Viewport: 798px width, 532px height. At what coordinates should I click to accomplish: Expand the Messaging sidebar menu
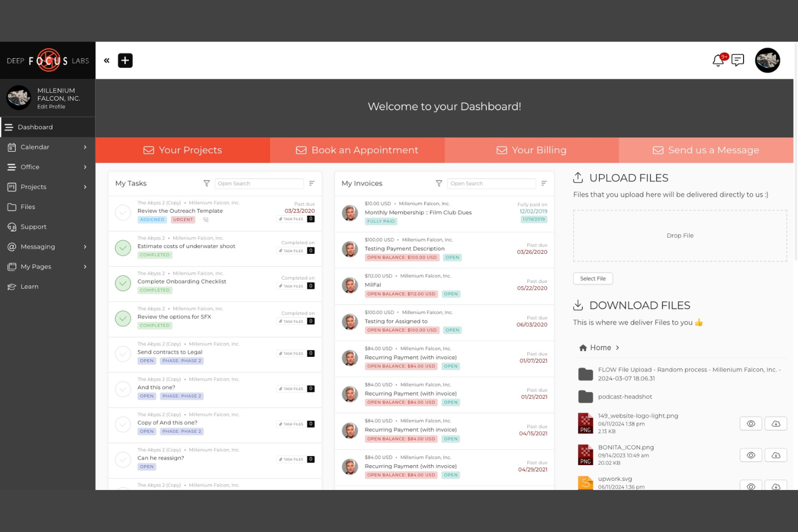pyautogui.click(x=38, y=246)
